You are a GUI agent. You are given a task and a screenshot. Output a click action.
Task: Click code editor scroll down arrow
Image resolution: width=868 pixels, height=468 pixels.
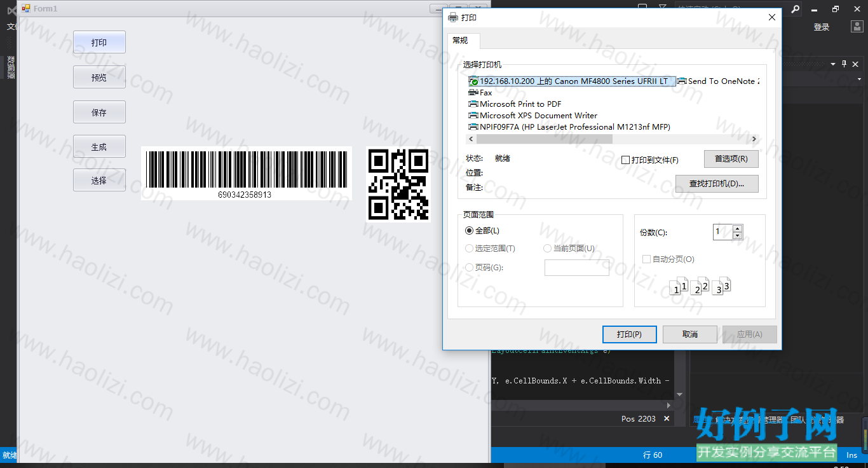[x=680, y=394]
